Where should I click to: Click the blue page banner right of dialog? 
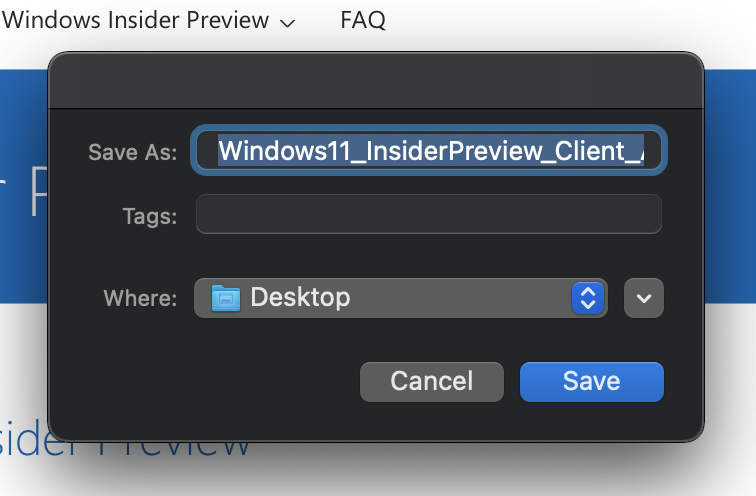coord(730,187)
